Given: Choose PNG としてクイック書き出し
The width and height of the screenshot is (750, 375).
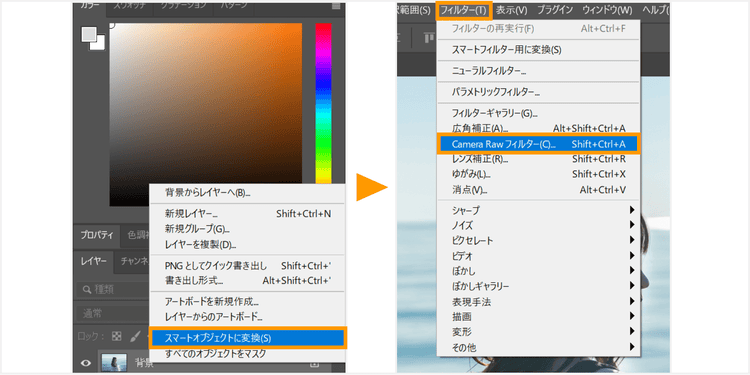Looking at the screenshot, I should pyautogui.click(x=247, y=265).
